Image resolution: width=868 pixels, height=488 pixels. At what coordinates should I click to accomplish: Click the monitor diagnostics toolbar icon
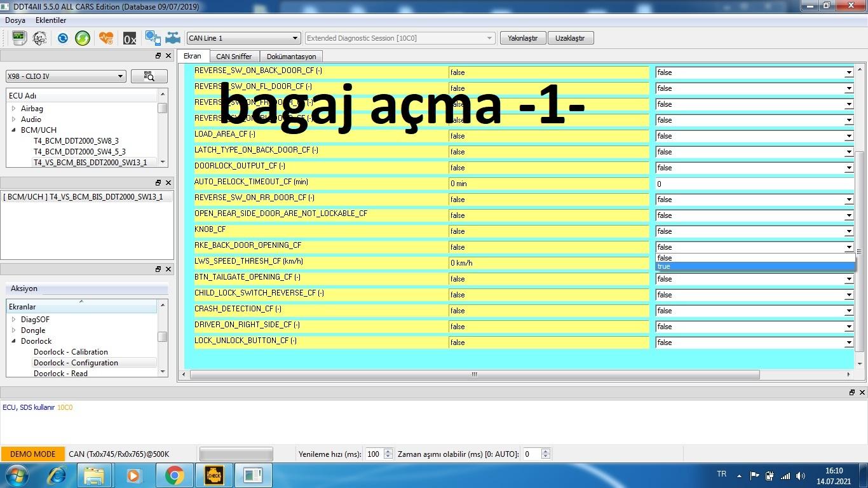pyautogui.click(x=19, y=38)
